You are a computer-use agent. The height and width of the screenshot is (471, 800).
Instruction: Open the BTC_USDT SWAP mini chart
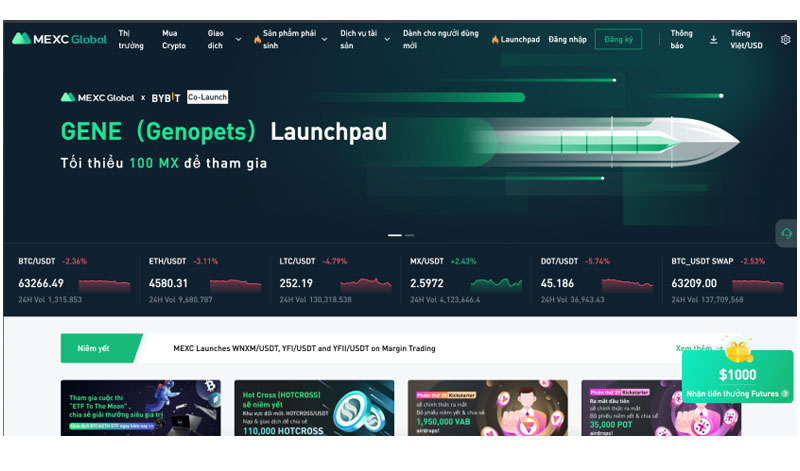(758, 284)
